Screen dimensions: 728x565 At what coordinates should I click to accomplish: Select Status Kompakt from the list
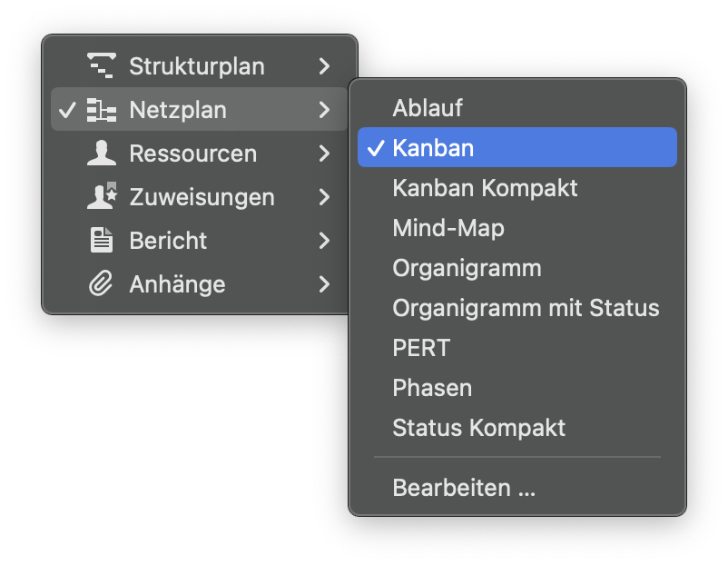coord(479,428)
